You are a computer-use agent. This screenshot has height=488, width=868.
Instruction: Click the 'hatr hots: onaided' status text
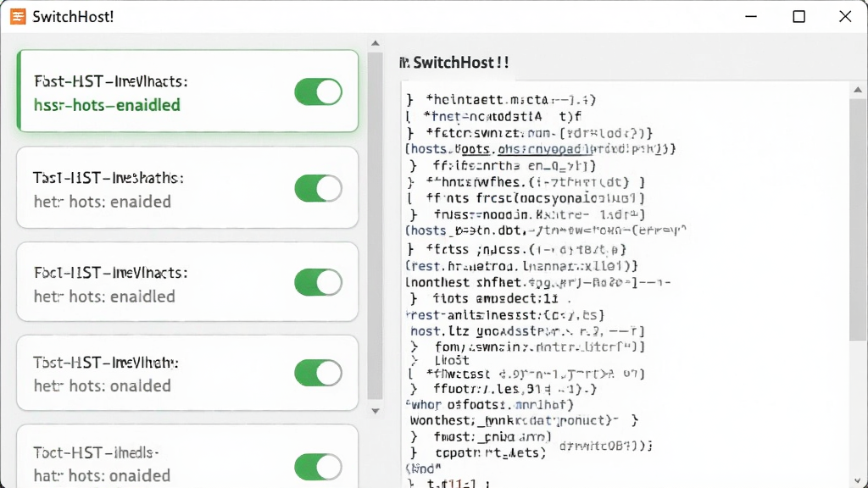click(x=102, y=475)
